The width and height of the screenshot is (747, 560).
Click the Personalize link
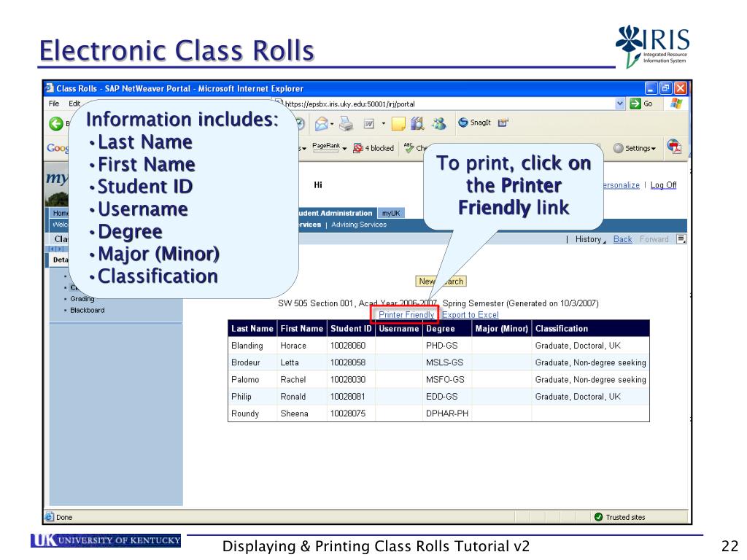[622, 184]
